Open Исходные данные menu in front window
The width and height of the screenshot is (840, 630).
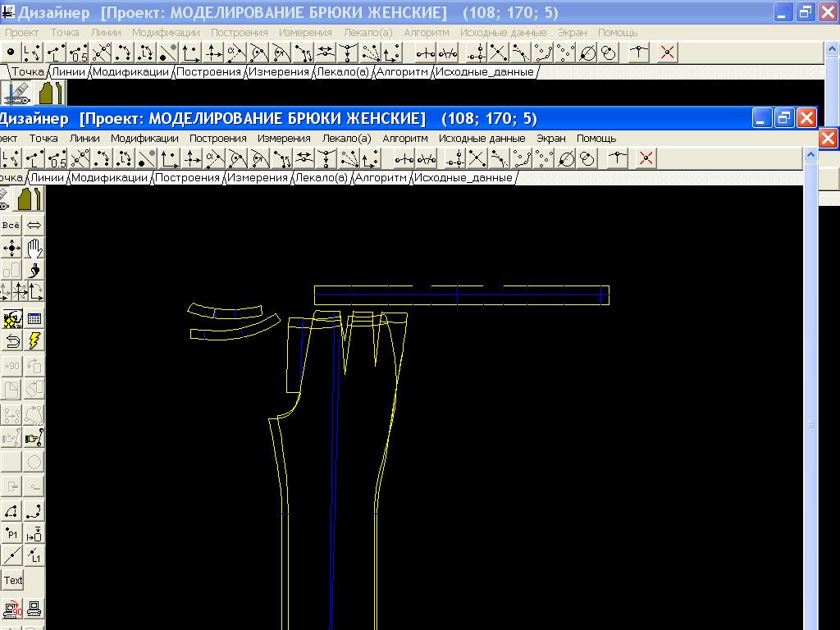tap(482, 138)
